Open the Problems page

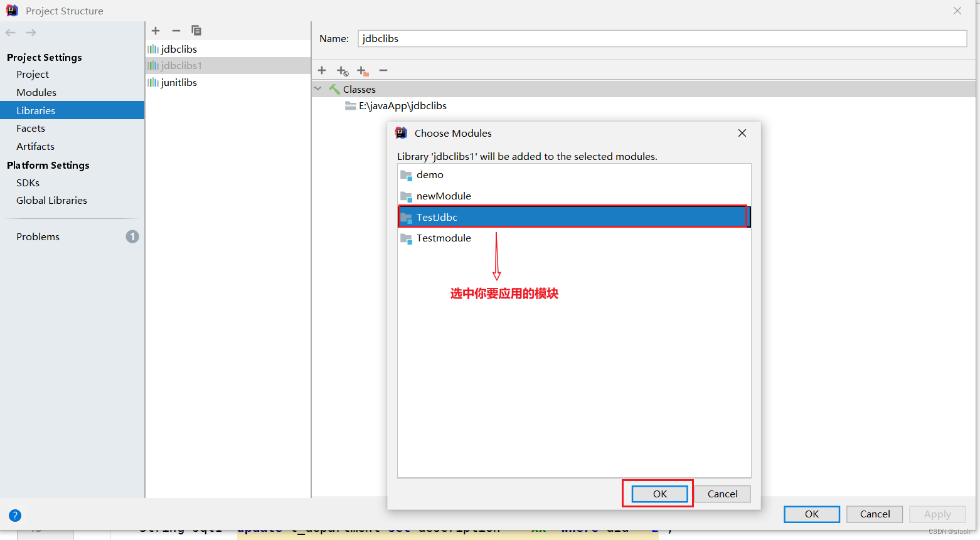pos(38,236)
